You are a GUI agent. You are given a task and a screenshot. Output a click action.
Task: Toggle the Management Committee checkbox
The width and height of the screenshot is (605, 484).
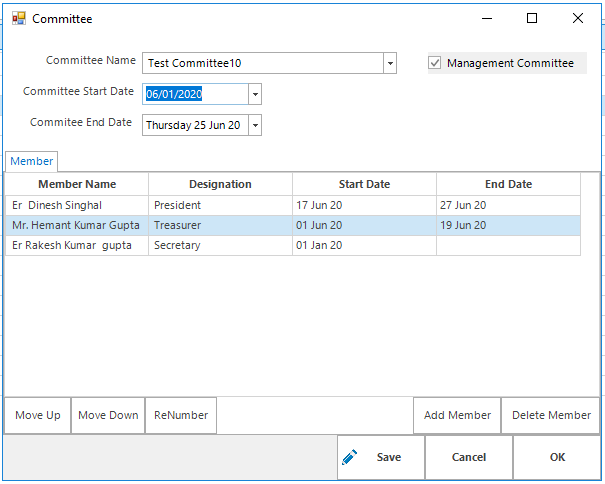[434, 63]
